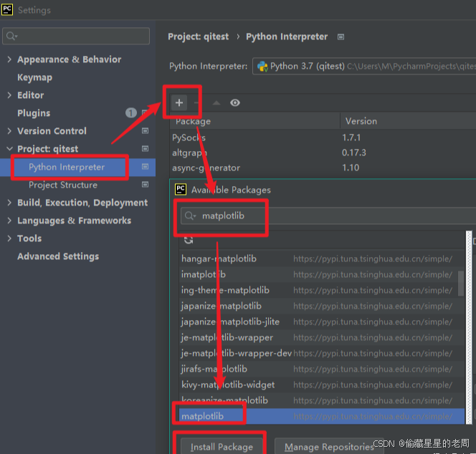Open the Python Interpreter dropdown
476x454 pixels.
pos(364,66)
